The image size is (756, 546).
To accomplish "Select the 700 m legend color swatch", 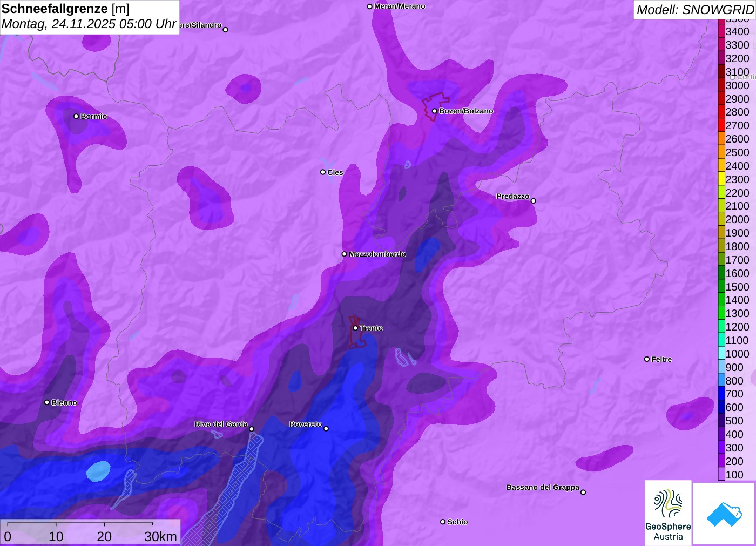I will 721,394.
